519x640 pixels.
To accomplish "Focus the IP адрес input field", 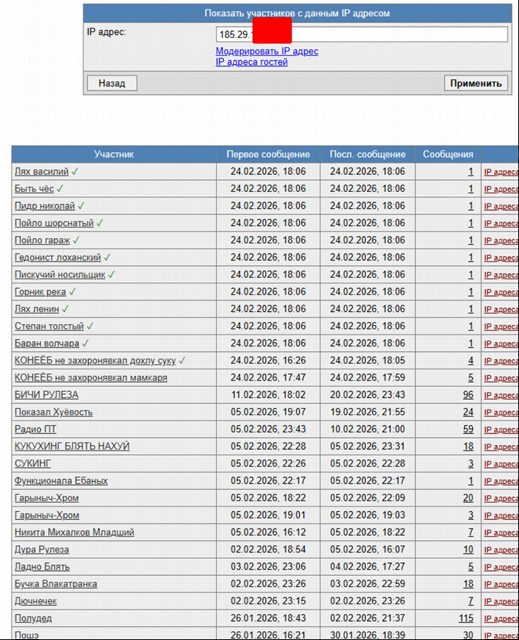I will click(x=362, y=34).
